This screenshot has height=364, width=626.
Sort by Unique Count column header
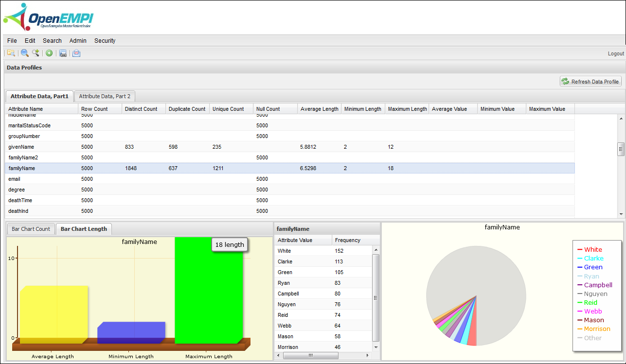pyautogui.click(x=232, y=109)
